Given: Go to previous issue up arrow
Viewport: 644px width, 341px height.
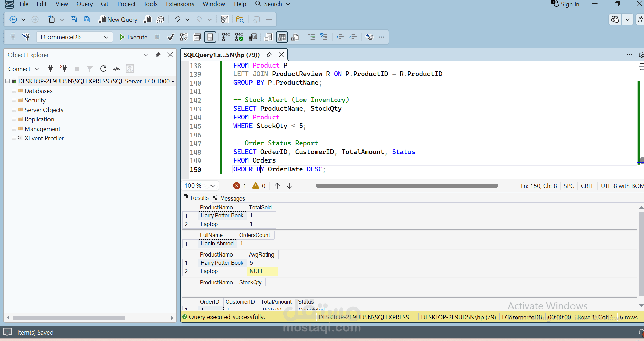Looking at the screenshot, I should coord(277,186).
